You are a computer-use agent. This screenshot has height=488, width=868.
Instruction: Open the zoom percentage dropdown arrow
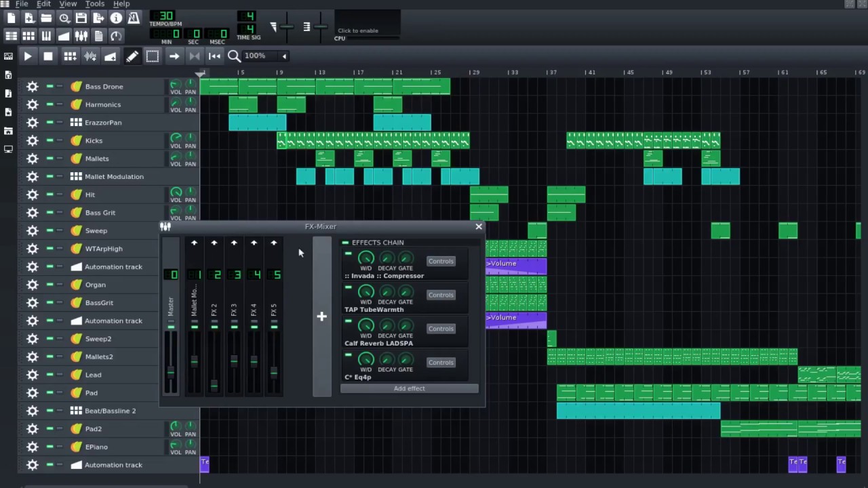click(x=285, y=56)
